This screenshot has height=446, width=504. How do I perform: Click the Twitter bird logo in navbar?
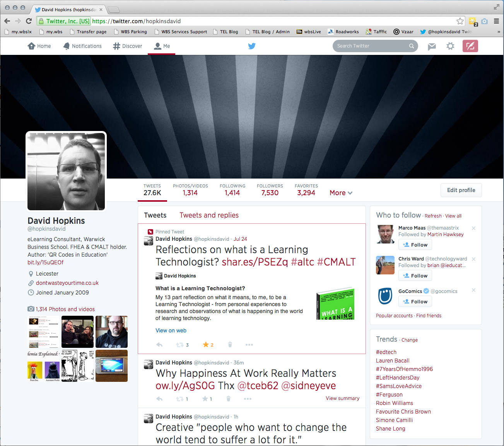[x=252, y=46]
